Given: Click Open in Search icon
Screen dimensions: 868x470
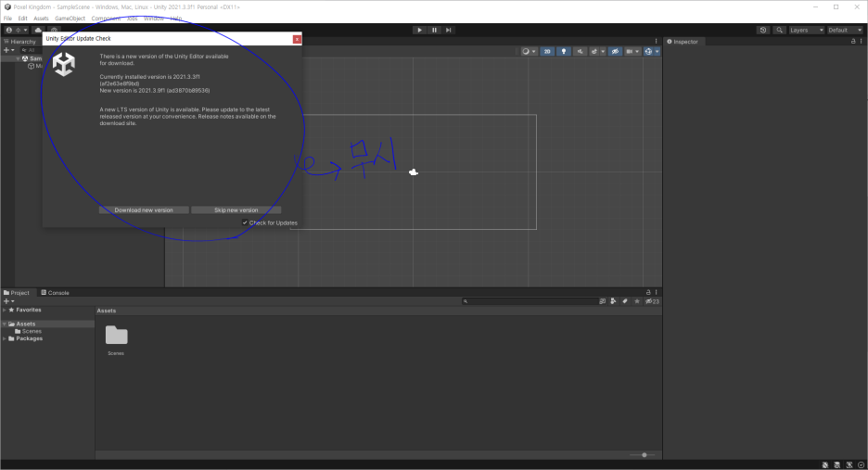Looking at the screenshot, I should (602, 301).
